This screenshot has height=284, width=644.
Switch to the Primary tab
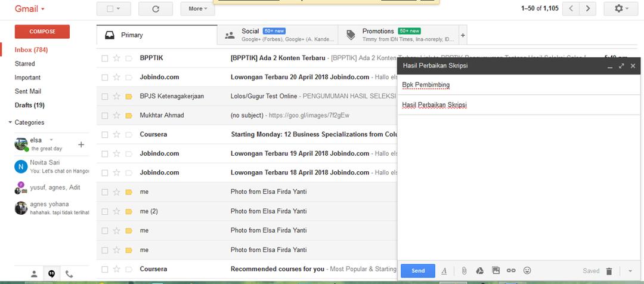pyautogui.click(x=157, y=35)
